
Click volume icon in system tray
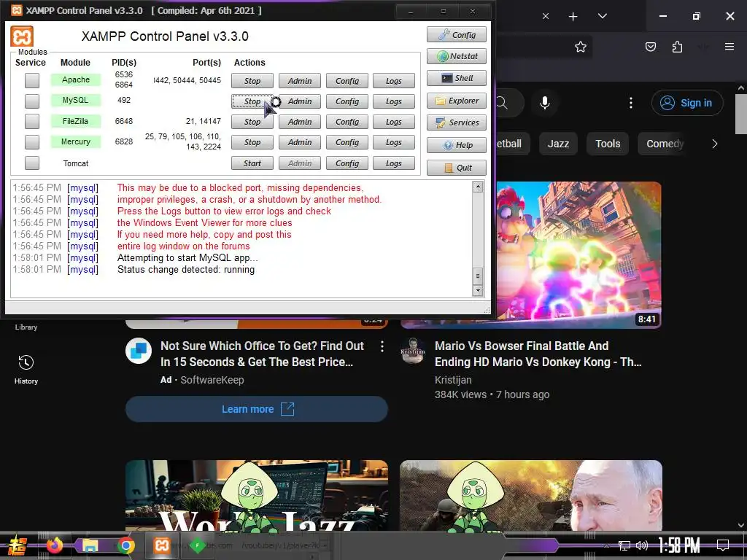(642, 545)
